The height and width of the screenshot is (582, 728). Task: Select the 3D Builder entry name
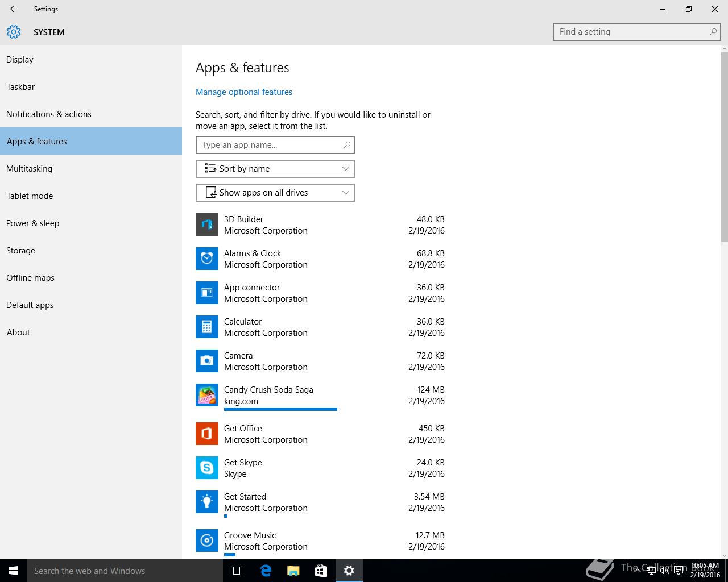[x=243, y=219]
